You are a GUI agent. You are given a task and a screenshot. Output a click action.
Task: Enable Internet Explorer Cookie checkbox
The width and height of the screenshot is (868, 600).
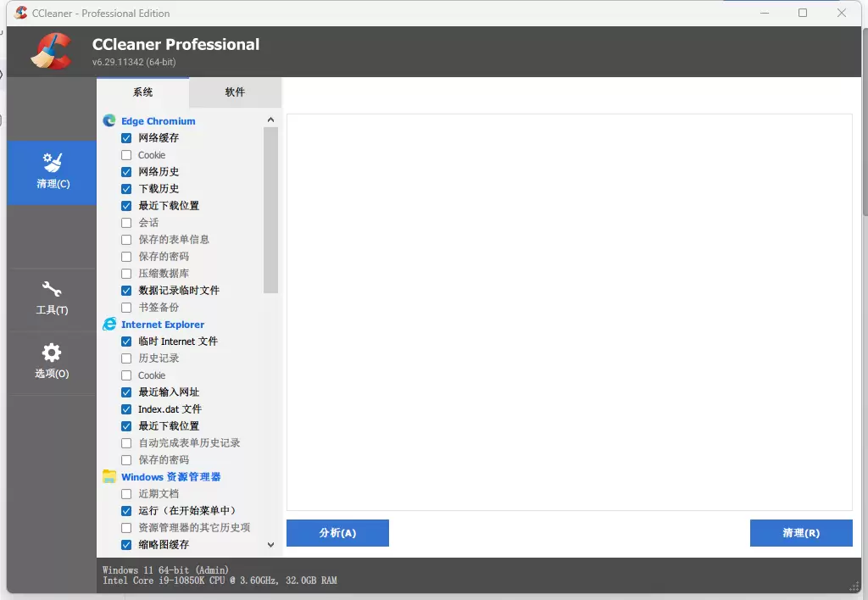point(126,375)
